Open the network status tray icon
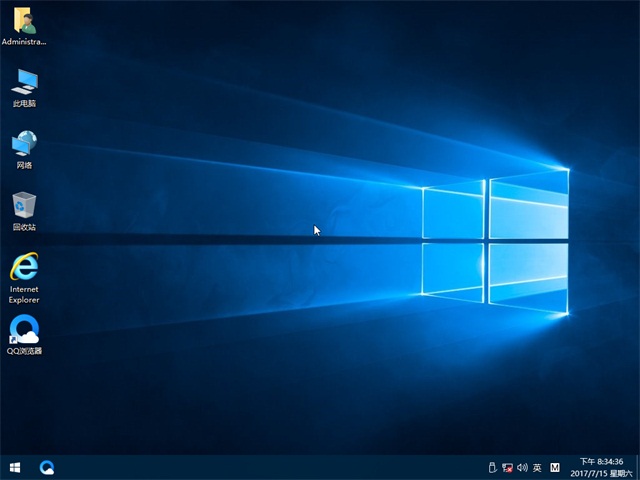The height and width of the screenshot is (480, 640). click(x=507, y=467)
